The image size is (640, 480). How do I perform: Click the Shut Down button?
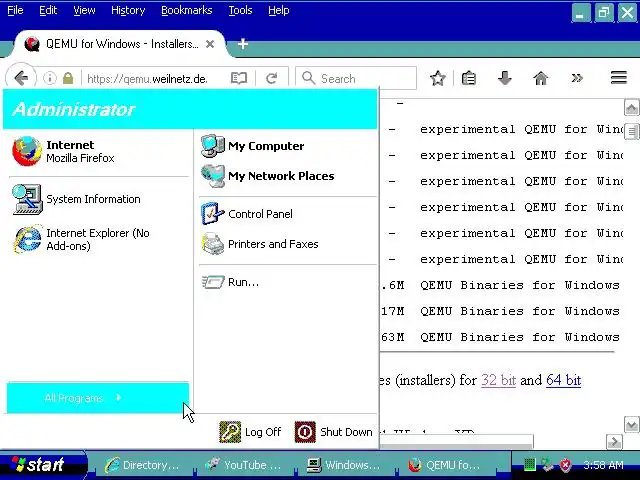coord(334,432)
